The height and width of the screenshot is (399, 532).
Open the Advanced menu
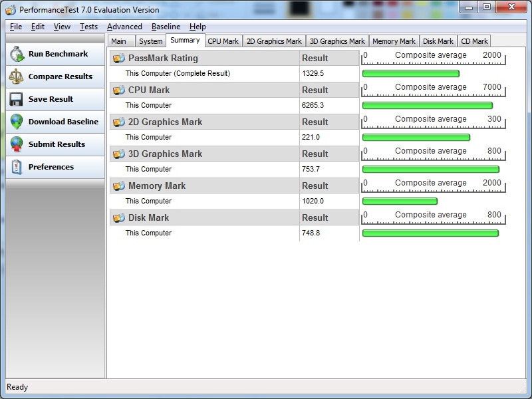[x=124, y=27]
